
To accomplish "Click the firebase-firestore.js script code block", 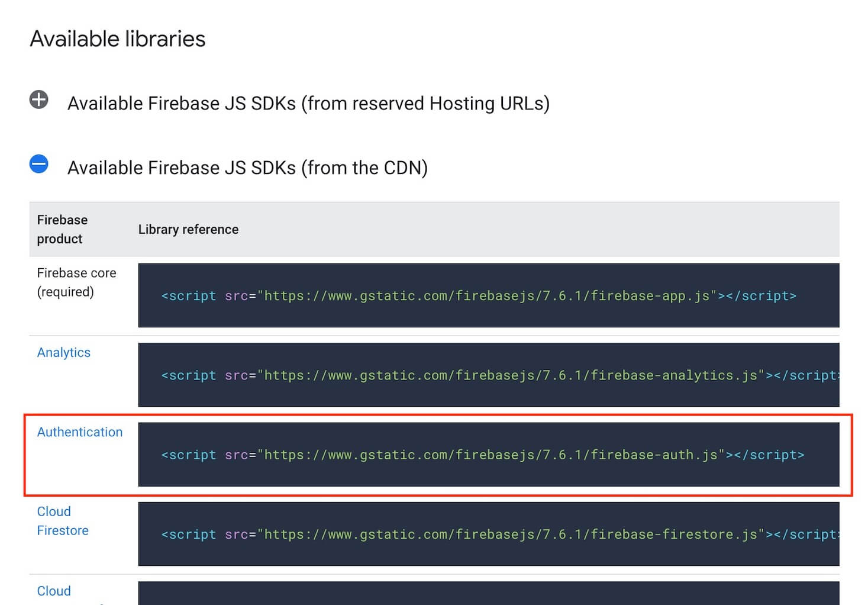I will click(x=489, y=534).
